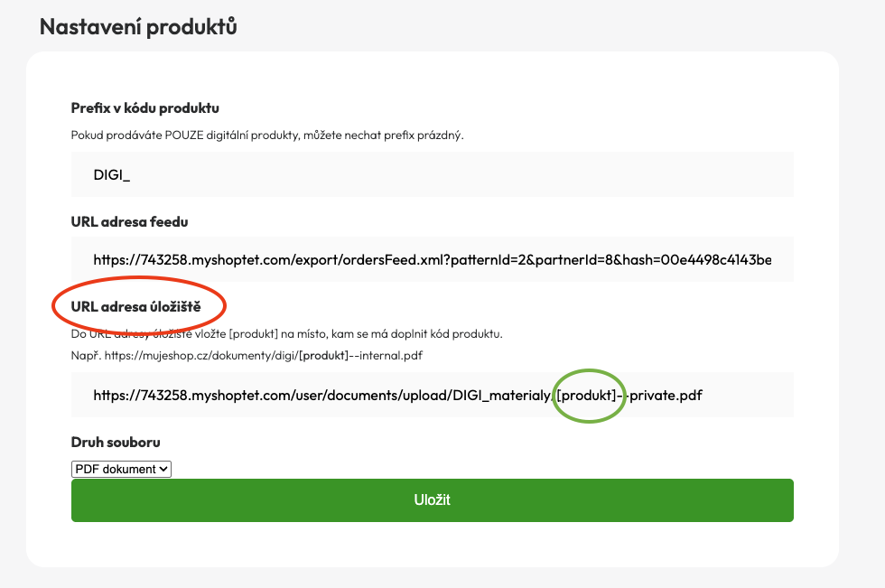Click the "Nastavení produktů" page heading
The image size is (885, 588).
(x=138, y=26)
